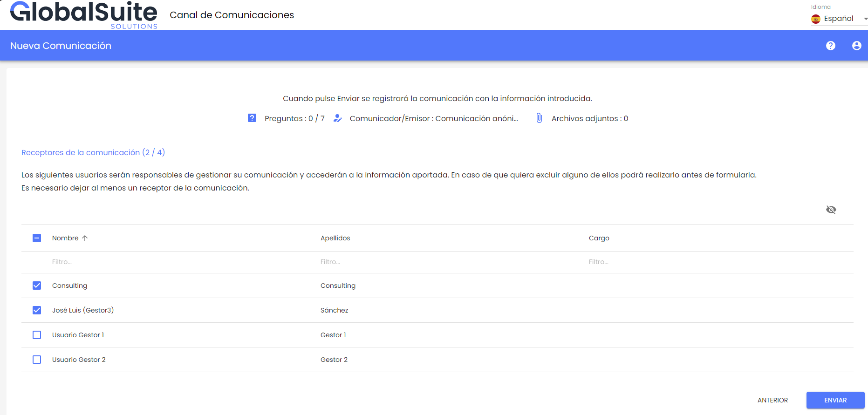Toggle the crossed-eye column visibility icon

(x=831, y=210)
